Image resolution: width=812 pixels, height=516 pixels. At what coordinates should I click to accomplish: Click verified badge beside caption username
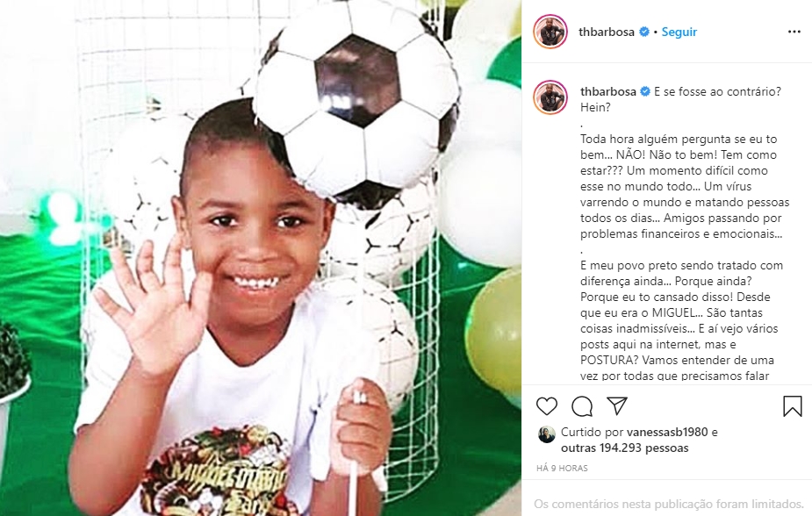click(x=645, y=91)
